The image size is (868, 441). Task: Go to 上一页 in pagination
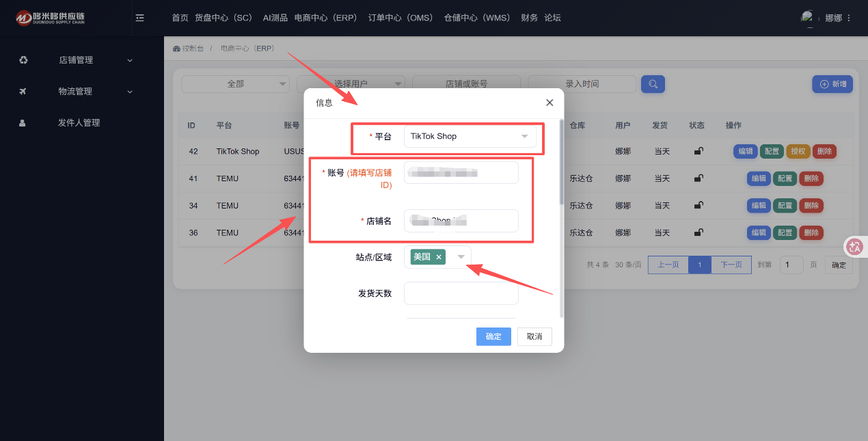click(x=668, y=265)
